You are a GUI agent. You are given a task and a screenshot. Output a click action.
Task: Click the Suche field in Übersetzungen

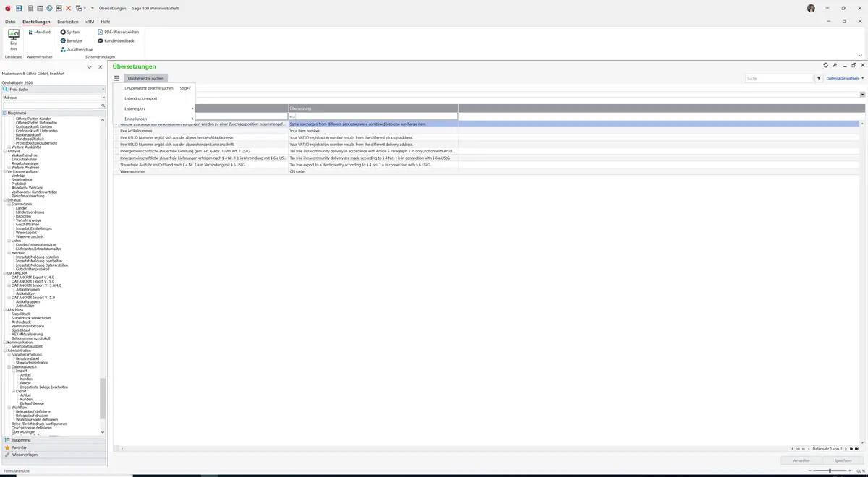pyautogui.click(x=780, y=78)
